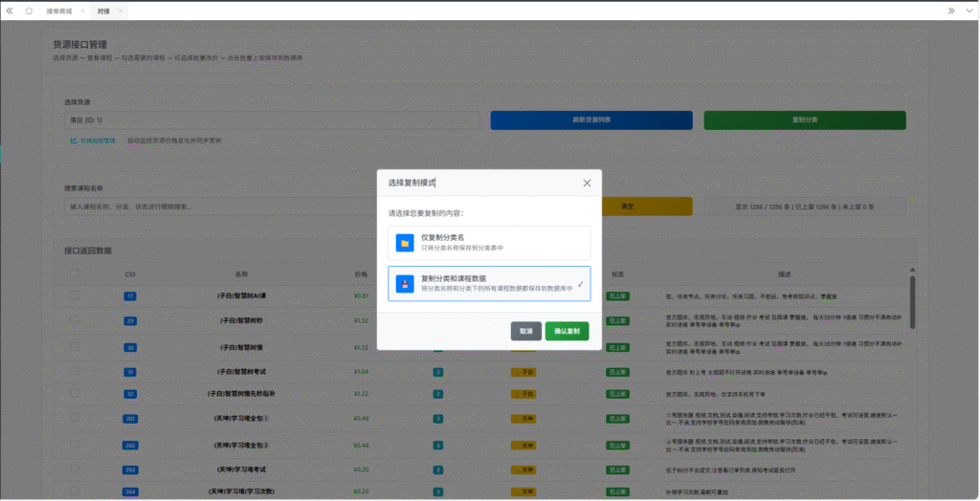The image size is (980, 501).
Task: Switch to the 对接 tab
Action: [103, 11]
